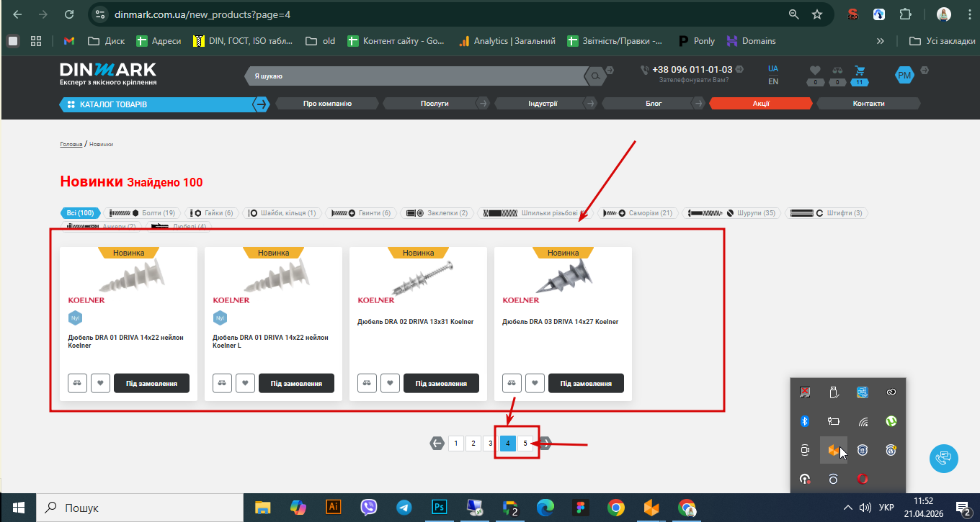Reload the page in Chrome
This screenshot has width=980, height=522.
tap(68, 14)
